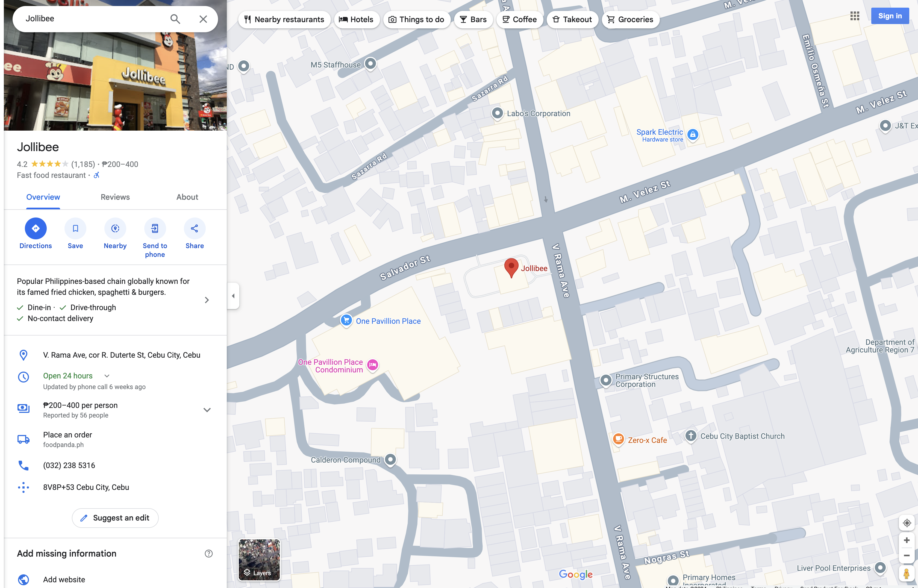Select Zero-x Cafe map marker
Viewport: 918px width, 588px height.
pos(618,439)
